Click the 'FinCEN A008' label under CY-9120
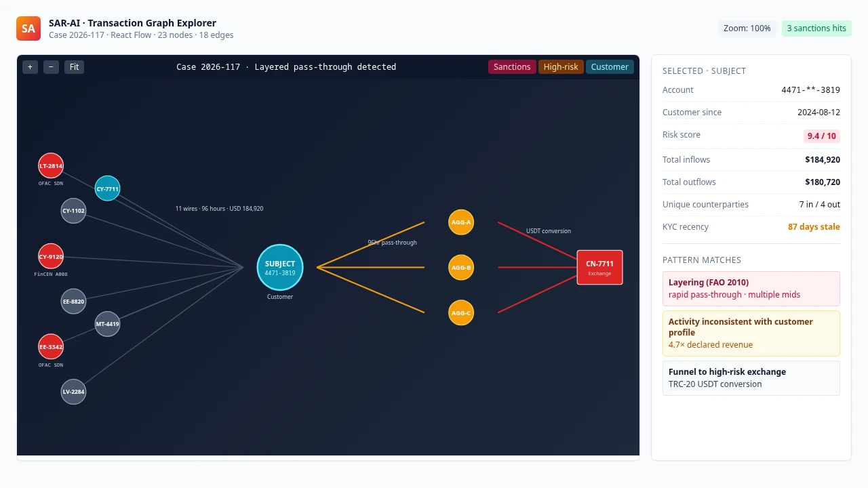The width and height of the screenshot is (868, 488). click(x=51, y=274)
